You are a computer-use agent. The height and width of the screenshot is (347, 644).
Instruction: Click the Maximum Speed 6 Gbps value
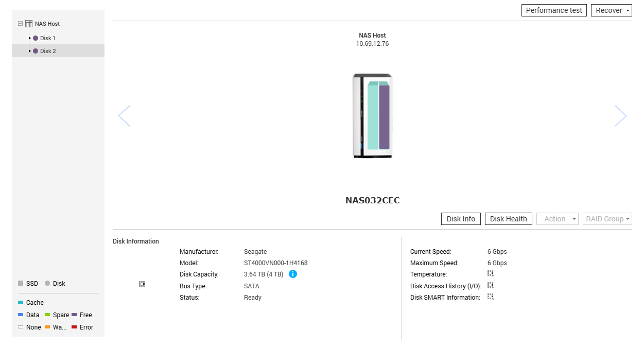[x=497, y=263]
